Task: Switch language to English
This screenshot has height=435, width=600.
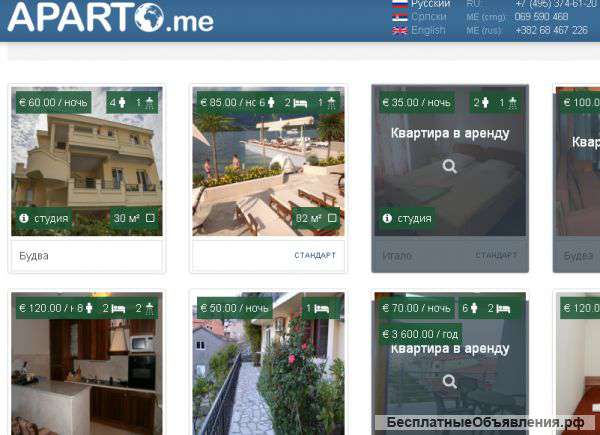Action: [x=428, y=30]
